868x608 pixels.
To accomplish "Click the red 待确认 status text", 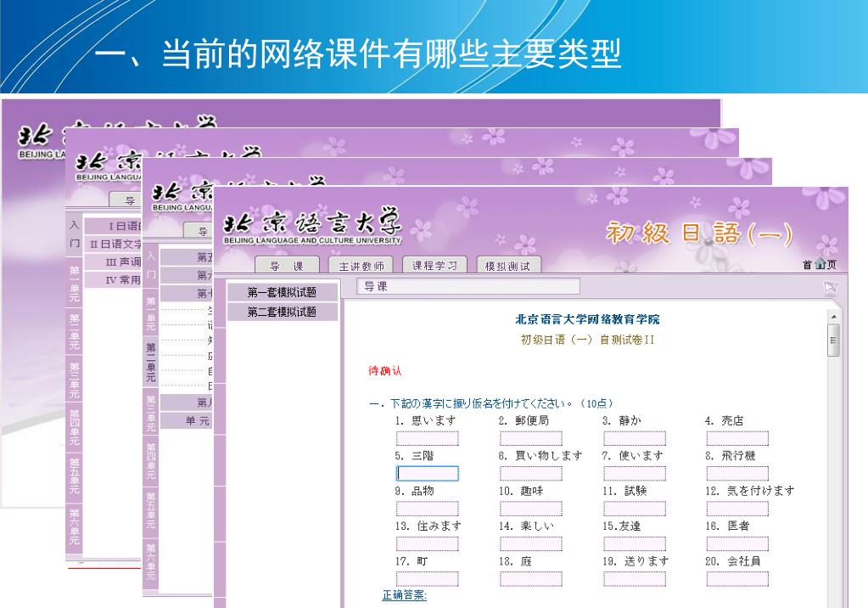I will (384, 370).
